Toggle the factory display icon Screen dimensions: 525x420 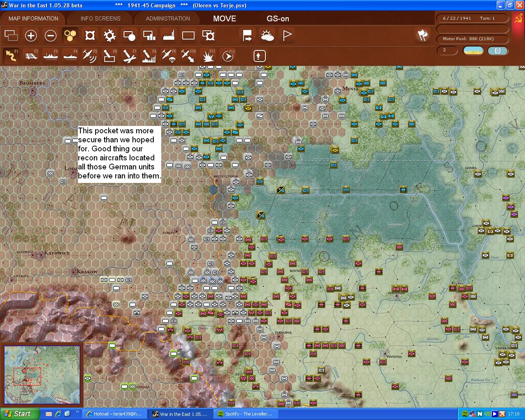coord(169,36)
